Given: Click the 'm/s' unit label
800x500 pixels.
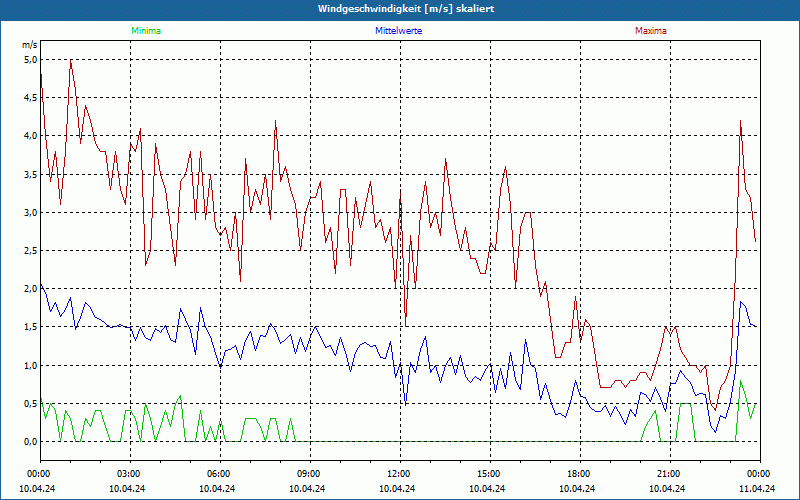Looking at the screenshot, I should (x=30, y=45).
